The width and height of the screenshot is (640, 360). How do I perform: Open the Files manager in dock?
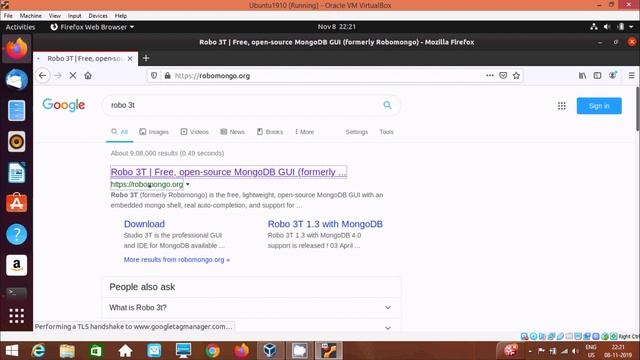[x=16, y=111]
